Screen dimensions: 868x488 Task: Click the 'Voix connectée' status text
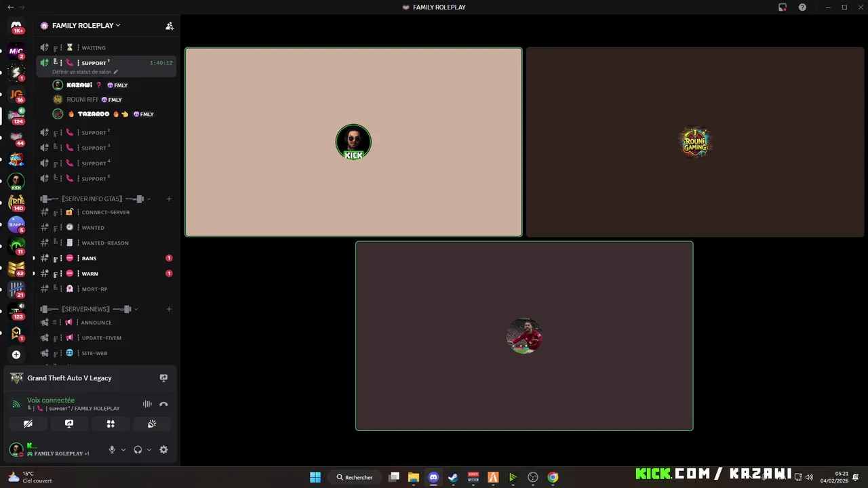(51, 400)
